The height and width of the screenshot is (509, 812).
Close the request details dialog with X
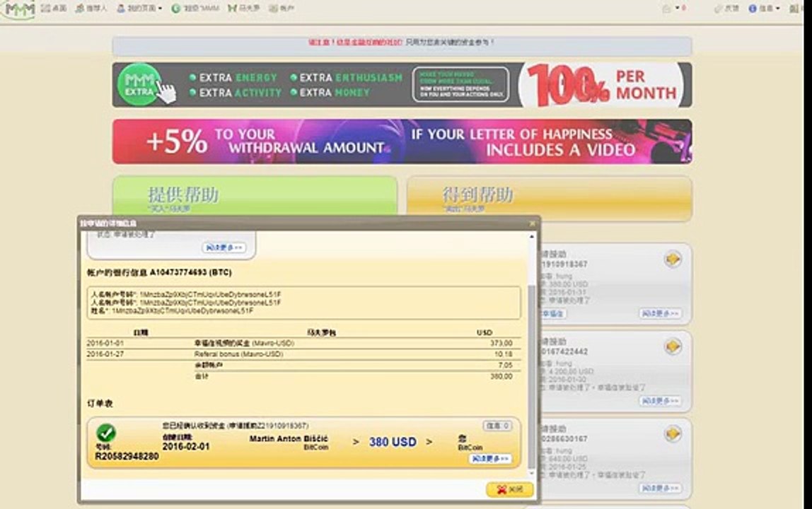[x=532, y=223]
